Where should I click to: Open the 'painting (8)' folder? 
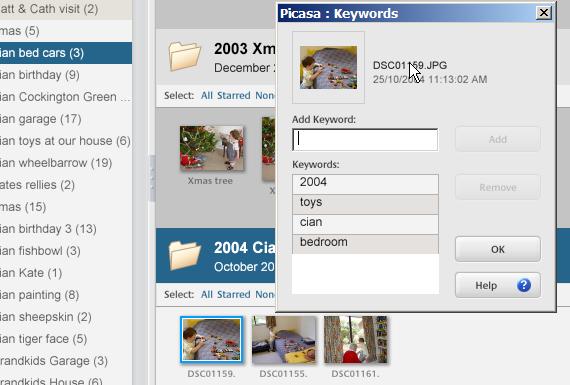[66, 295]
